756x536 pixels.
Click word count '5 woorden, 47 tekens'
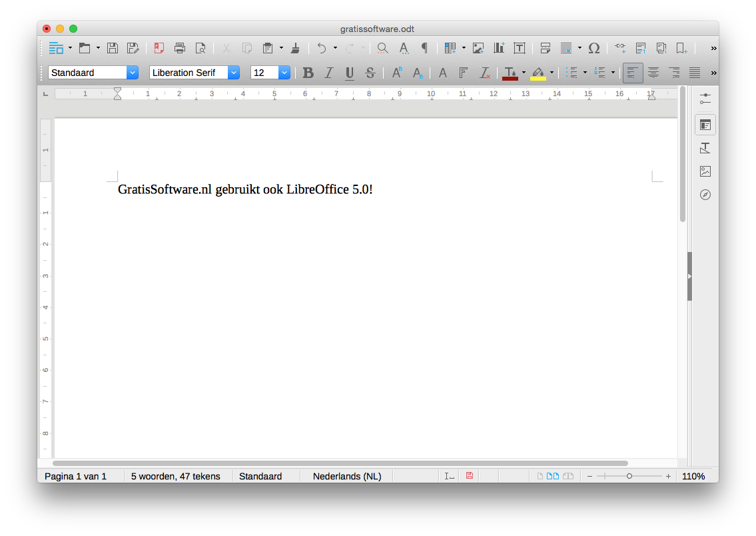tap(175, 476)
